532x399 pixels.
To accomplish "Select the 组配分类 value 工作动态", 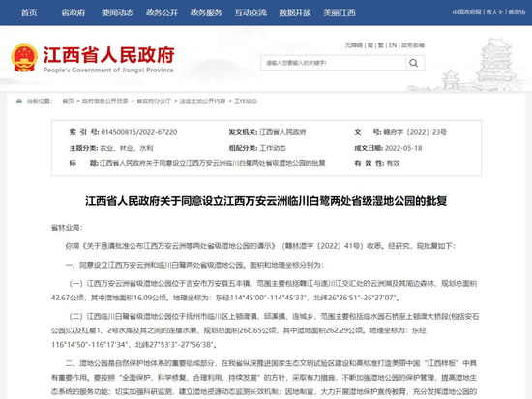I will click(x=273, y=148).
